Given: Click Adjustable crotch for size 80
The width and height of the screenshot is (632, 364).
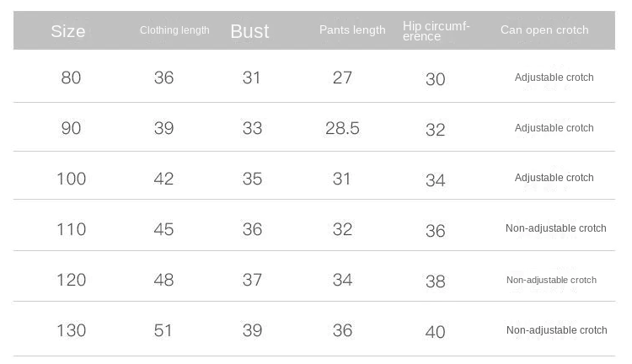Looking at the screenshot, I should click(554, 78).
